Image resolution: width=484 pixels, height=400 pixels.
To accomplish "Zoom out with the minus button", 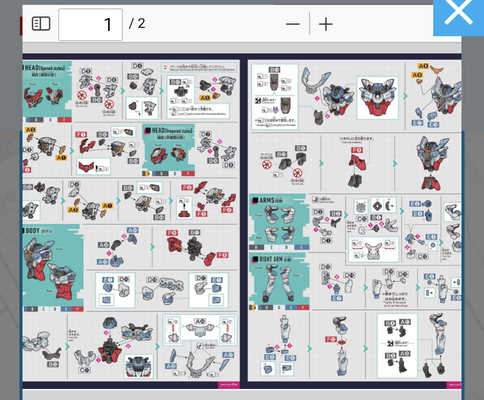I will [293, 24].
